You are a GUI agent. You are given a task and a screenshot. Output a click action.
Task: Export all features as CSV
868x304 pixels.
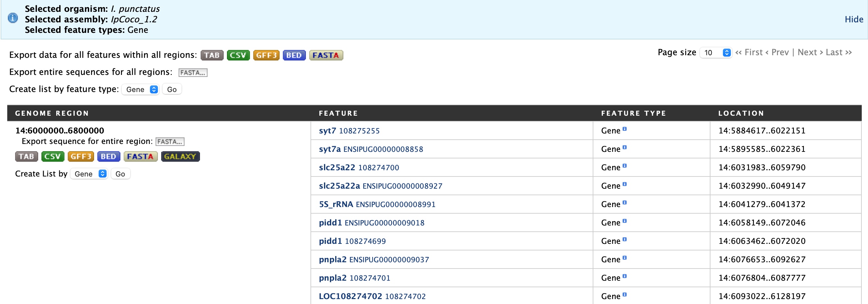[x=238, y=55]
